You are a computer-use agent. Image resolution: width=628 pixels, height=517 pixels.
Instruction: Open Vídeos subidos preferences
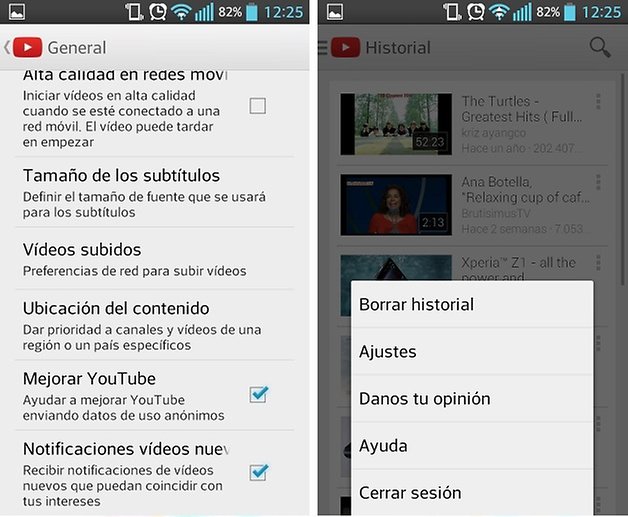point(155,259)
